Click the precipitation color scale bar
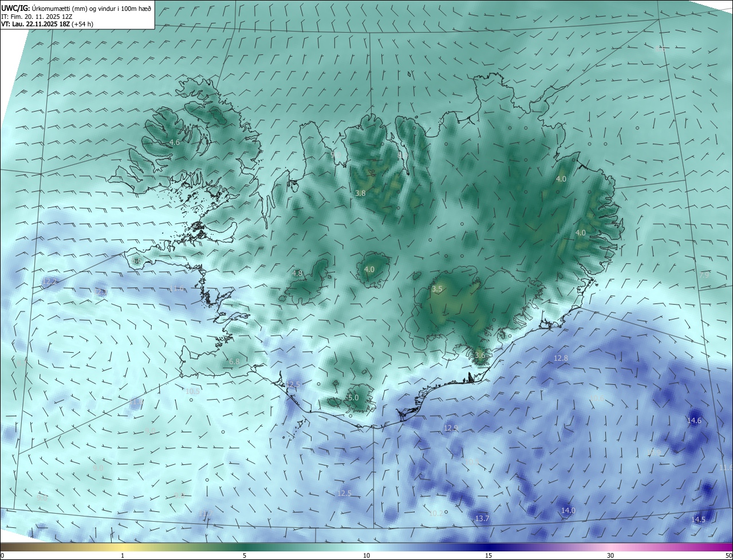The image size is (733, 560). pyautogui.click(x=366, y=546)
